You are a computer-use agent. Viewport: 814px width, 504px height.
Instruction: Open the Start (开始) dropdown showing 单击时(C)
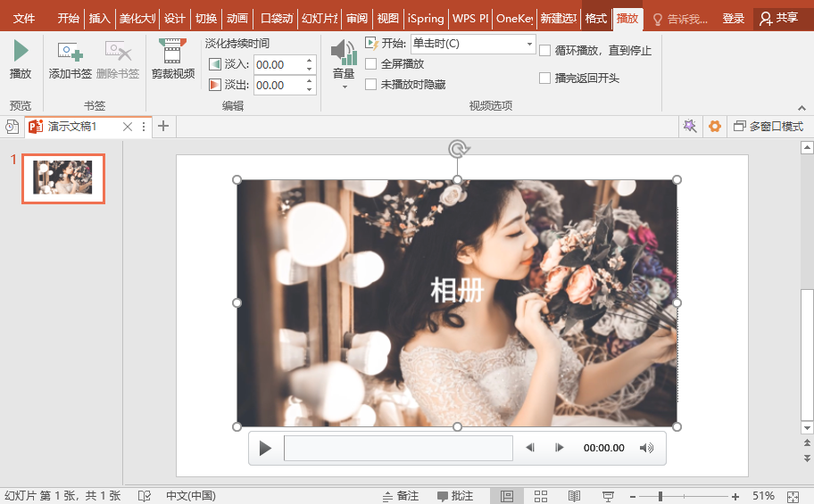pyautogui.click(x=473, y=44)
